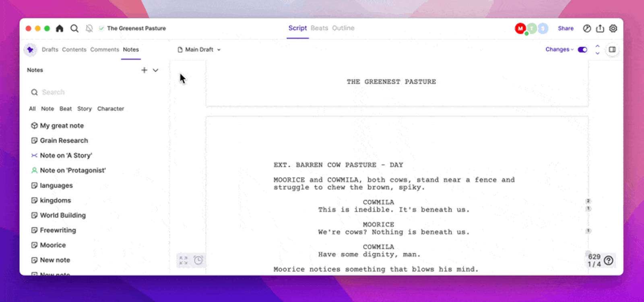644x302 pixels.
Task: Click the muted notifications bell icon
Action: coord(89,28)
